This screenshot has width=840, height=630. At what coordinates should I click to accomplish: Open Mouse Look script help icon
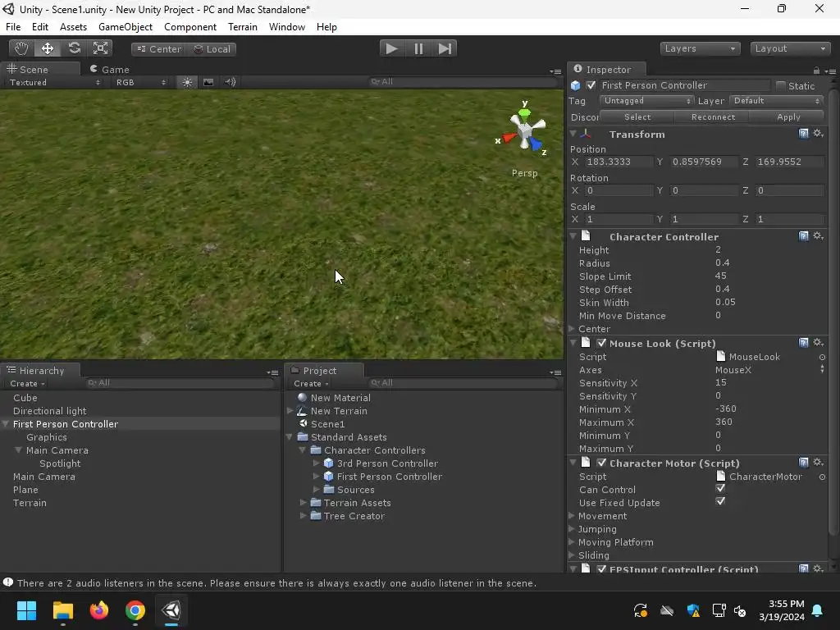point(804,343)
